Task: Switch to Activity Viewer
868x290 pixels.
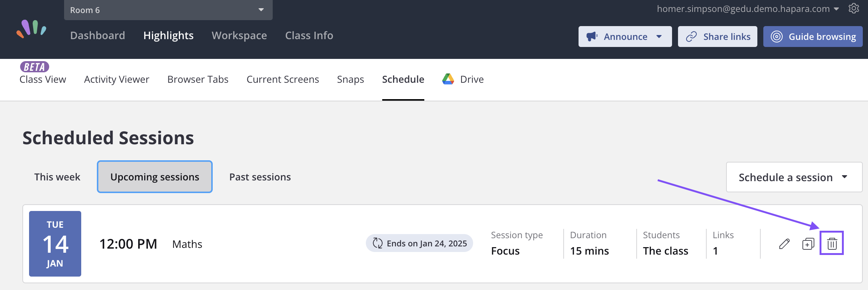Action: pos(117,79)
